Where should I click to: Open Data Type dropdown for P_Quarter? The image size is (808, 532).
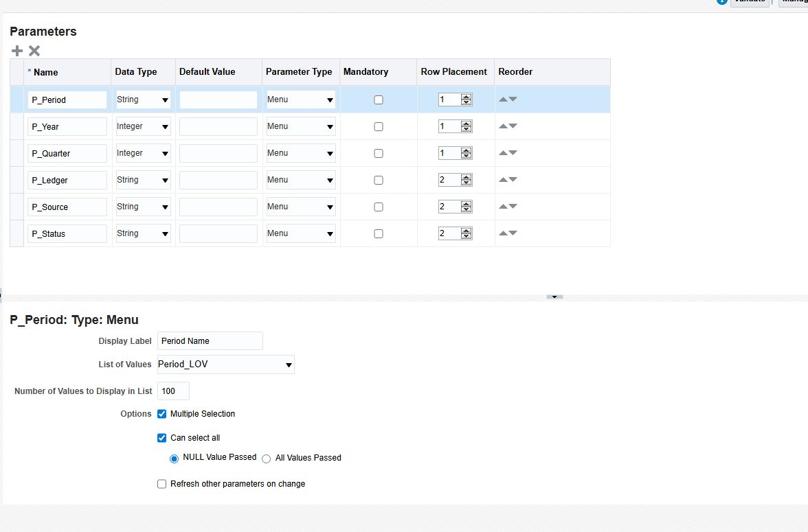pos(165,154)
